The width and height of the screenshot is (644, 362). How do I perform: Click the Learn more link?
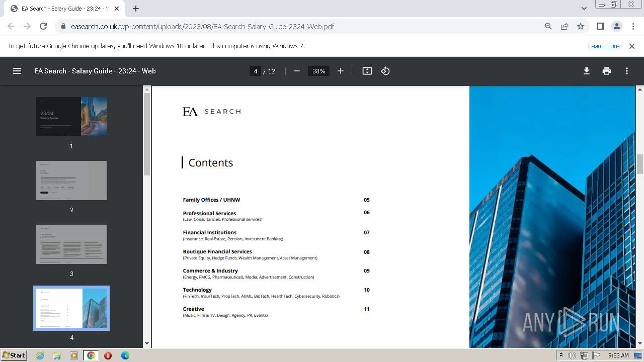(x=604, y=46)
